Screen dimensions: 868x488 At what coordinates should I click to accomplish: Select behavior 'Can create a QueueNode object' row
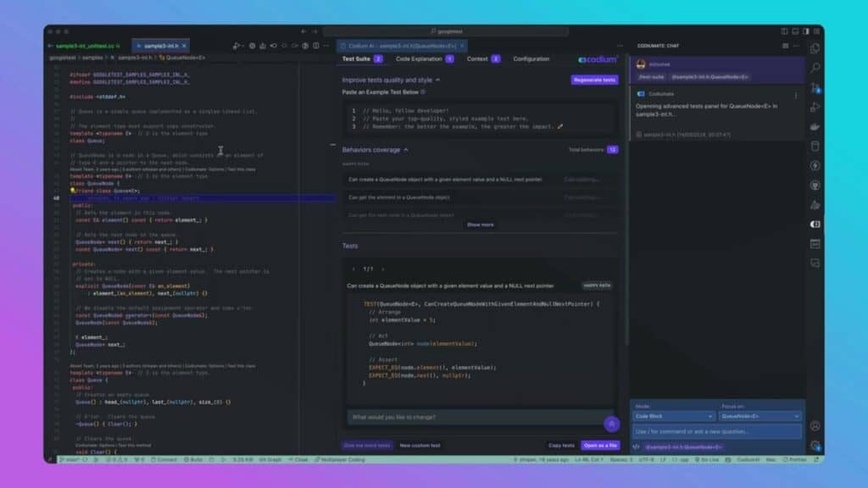(480, 180)
